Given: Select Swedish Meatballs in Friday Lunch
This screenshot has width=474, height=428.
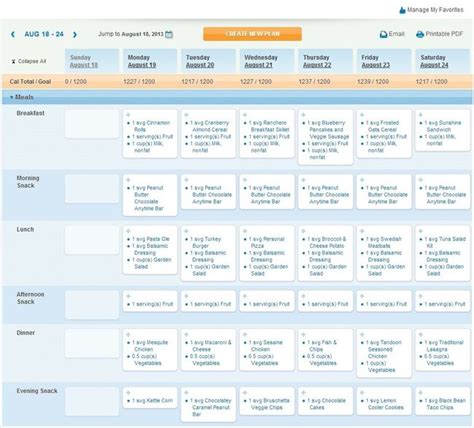Looking at the screenshot, I should coord(384,242).
